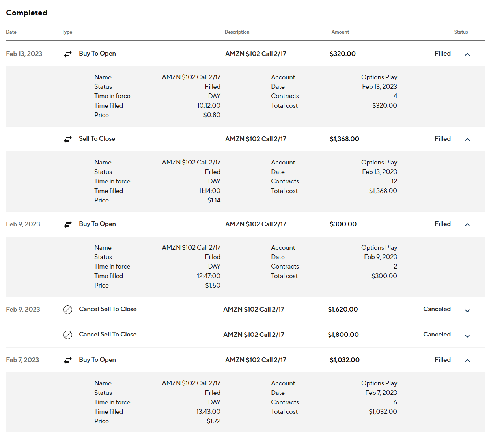The image size is (504, 443).
Task: Sort by the Type column header
Action: coord(67,32)
